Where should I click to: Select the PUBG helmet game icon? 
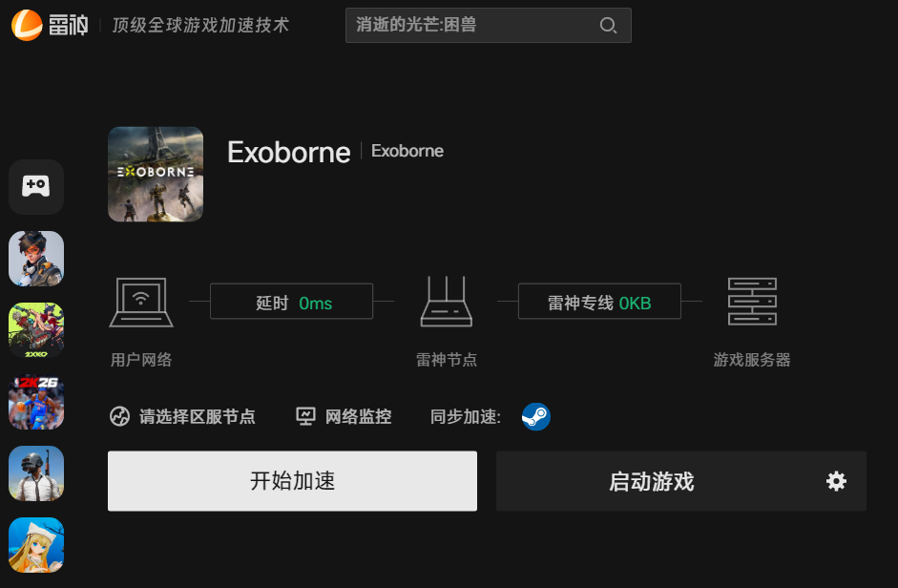(36, 473)
